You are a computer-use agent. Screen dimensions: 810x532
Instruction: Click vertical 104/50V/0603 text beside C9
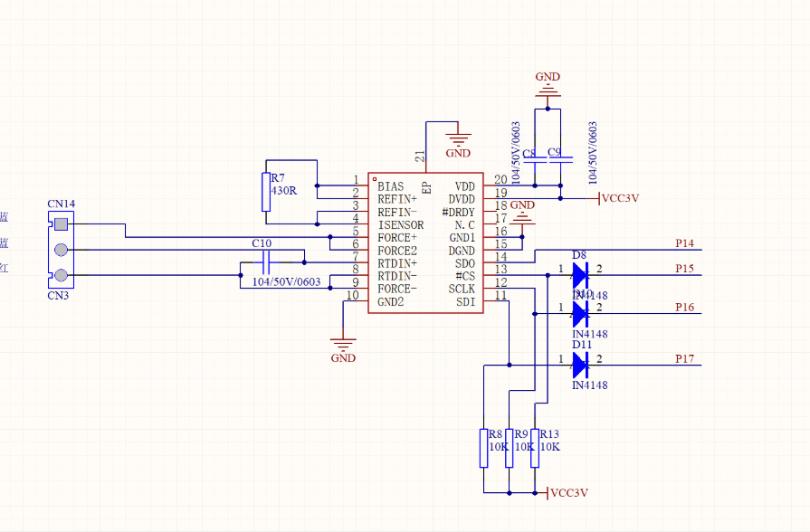[593, 153]
